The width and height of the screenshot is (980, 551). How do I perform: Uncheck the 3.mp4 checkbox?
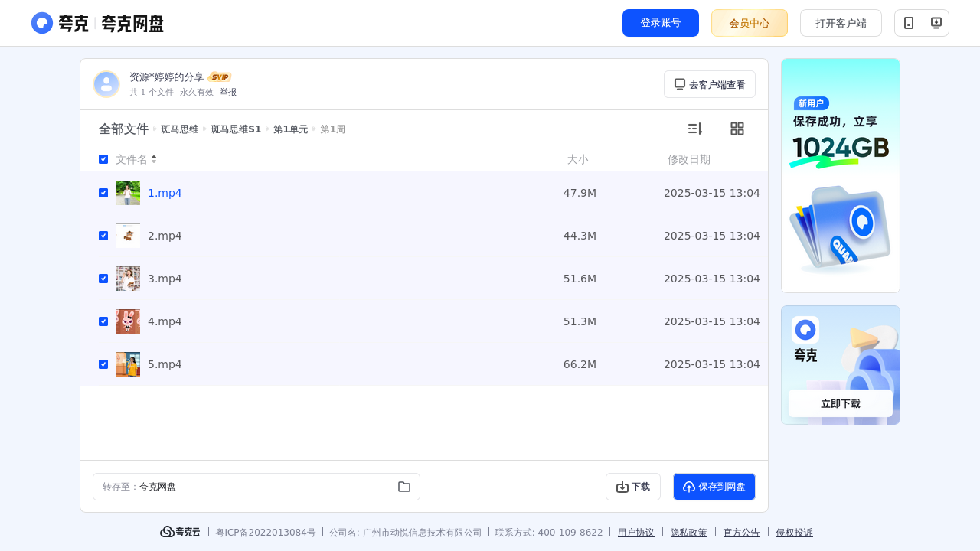(x=103, y=279)
